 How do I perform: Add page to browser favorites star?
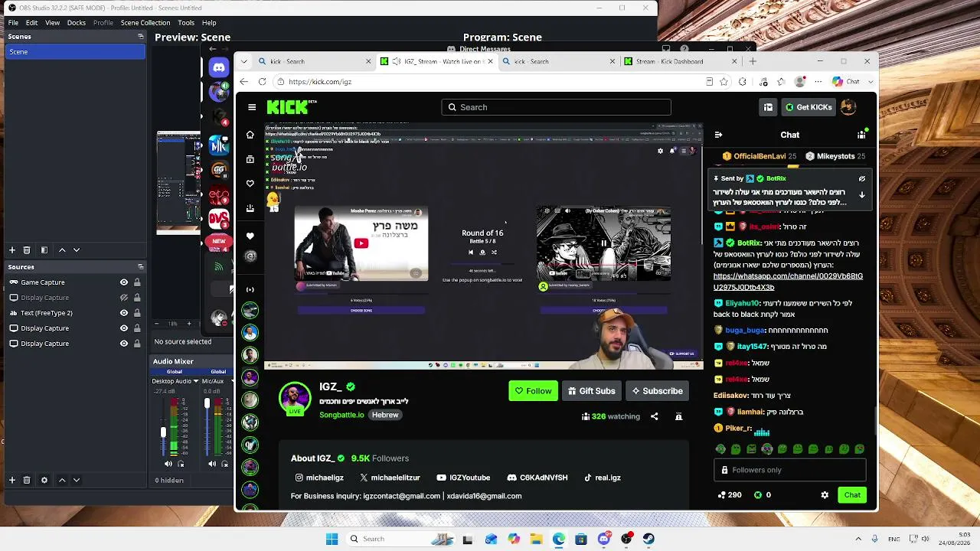[x=724, y=82]
